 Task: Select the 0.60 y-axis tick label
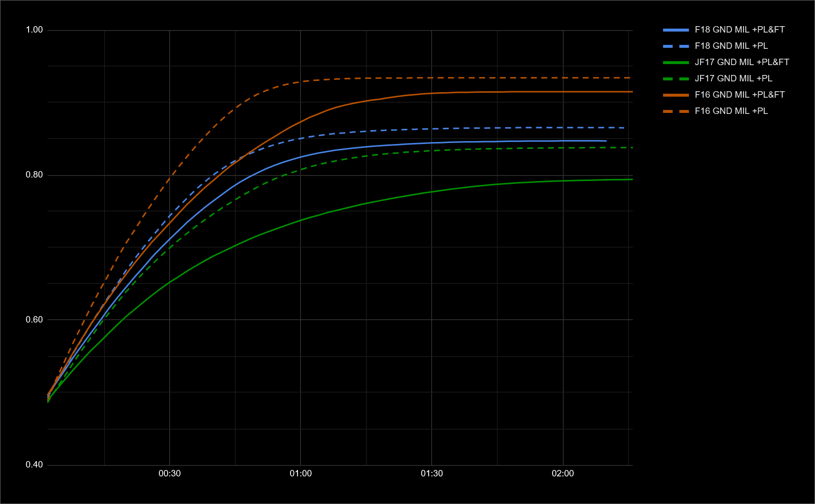pyautogui.click(x=35, y=320)
